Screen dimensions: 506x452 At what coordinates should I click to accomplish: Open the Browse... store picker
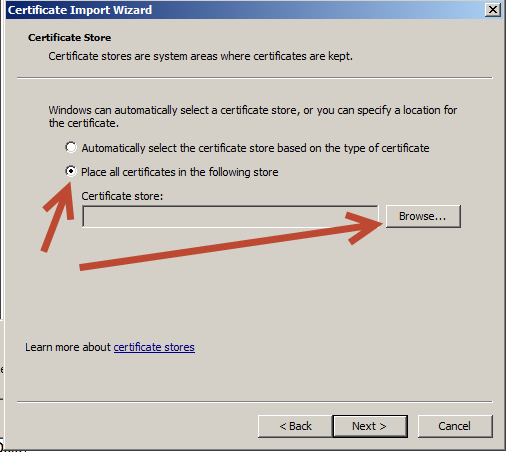pos(423,216)
